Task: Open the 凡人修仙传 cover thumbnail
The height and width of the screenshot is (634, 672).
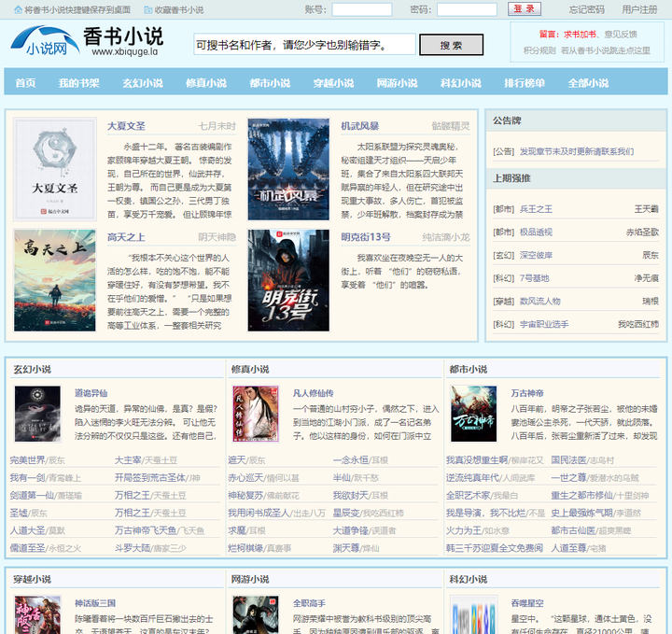Action: pos(256,414)
